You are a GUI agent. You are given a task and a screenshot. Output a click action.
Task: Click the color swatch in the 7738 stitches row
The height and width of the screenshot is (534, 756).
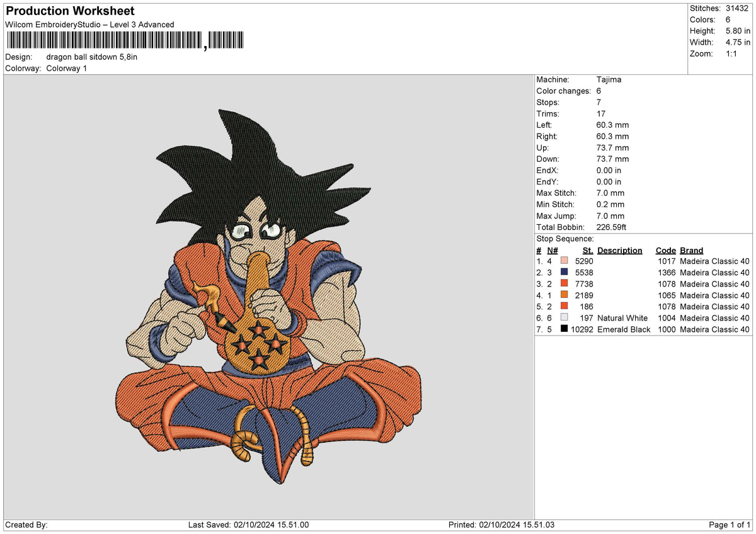pos(564,283)
